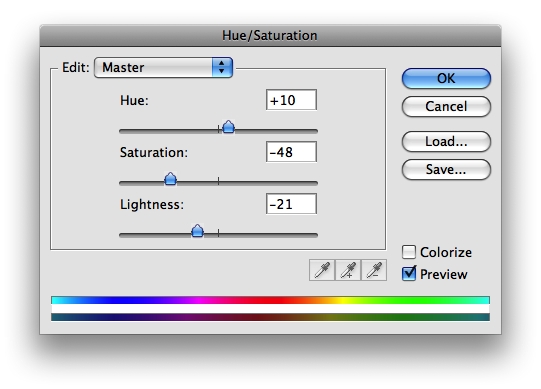Select the Subtract from Sample eyedropper
541x389 pixels.
(374, 270)
